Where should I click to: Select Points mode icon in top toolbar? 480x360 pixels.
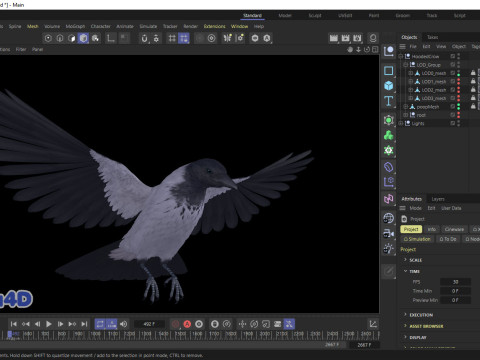48,38
